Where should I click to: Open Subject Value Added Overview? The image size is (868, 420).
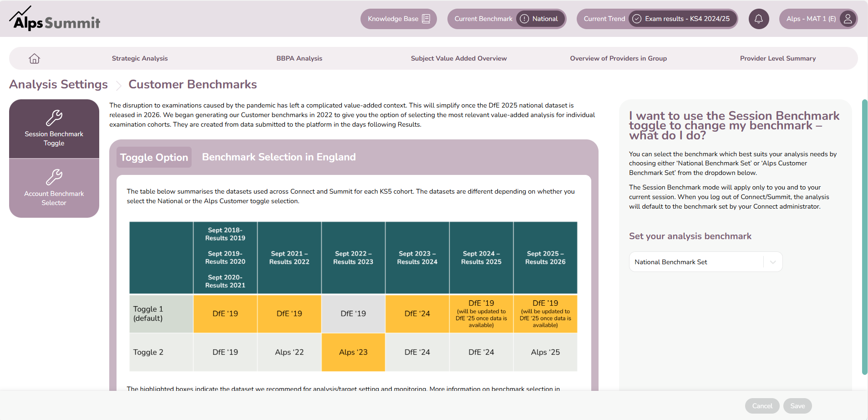459,58
